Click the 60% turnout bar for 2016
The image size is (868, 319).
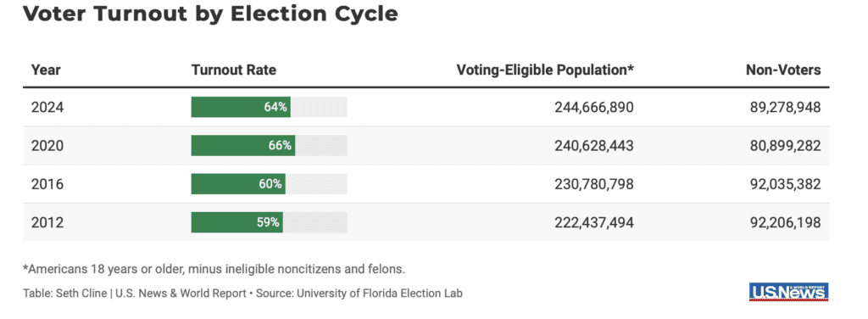coord(238,184)
